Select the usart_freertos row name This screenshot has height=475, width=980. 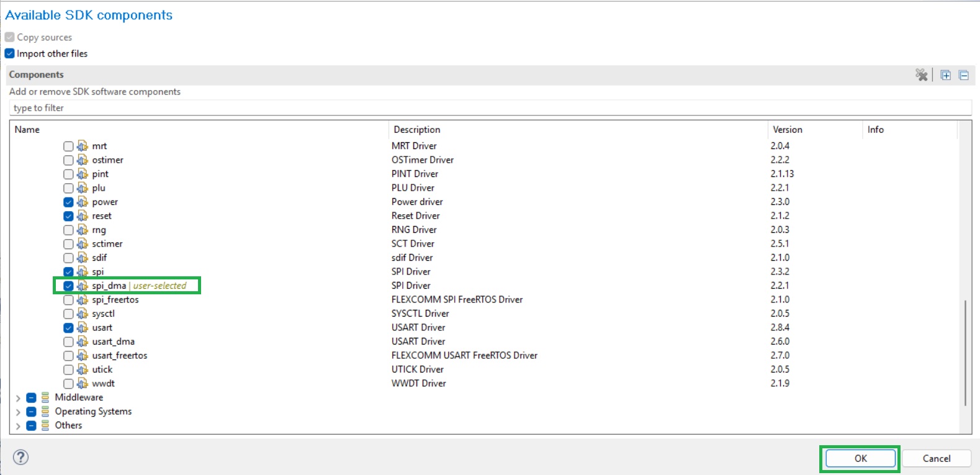[120, 356]
